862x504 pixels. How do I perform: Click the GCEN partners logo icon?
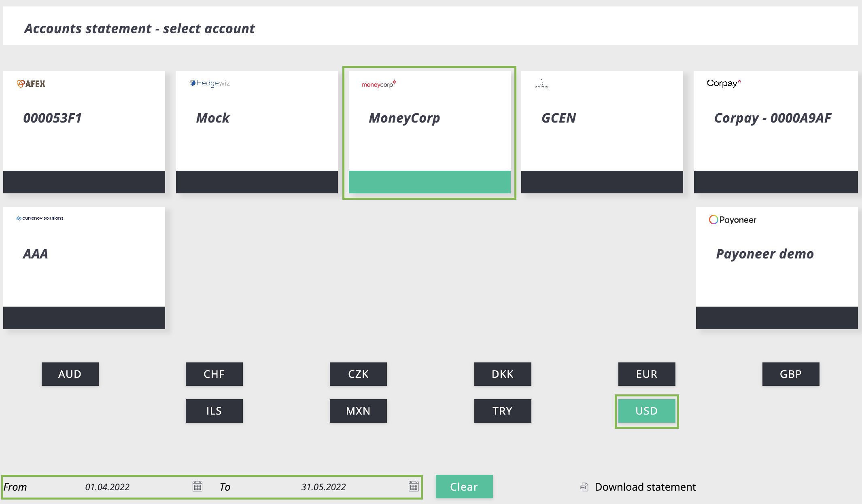click(541, 84)
